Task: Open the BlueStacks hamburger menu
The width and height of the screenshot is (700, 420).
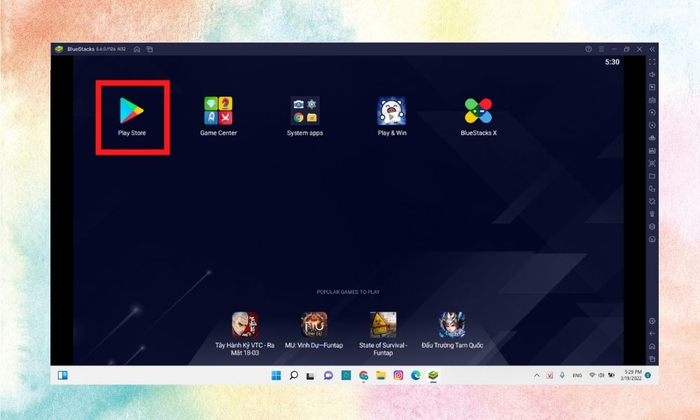Action: [x=601, y=49]
